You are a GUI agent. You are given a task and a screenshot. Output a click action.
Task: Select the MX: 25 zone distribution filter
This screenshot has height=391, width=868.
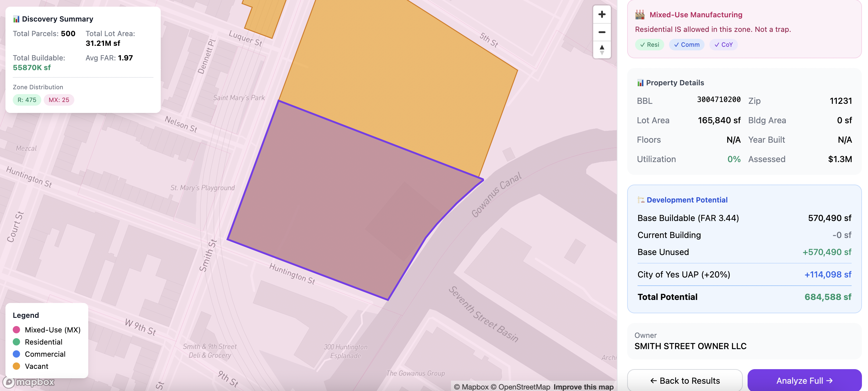(x=59, y=100)
